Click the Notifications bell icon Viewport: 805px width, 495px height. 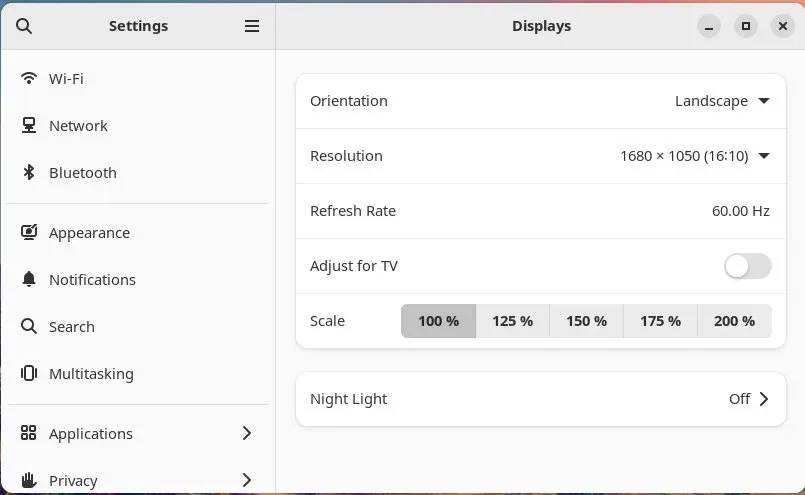[29, 279]
